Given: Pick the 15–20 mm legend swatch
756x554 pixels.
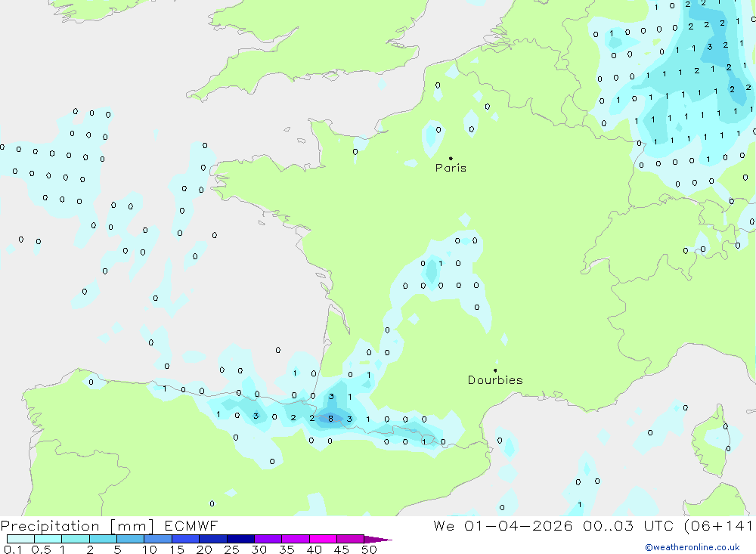Looking at the screenshot, I should (x=185, y=539).
